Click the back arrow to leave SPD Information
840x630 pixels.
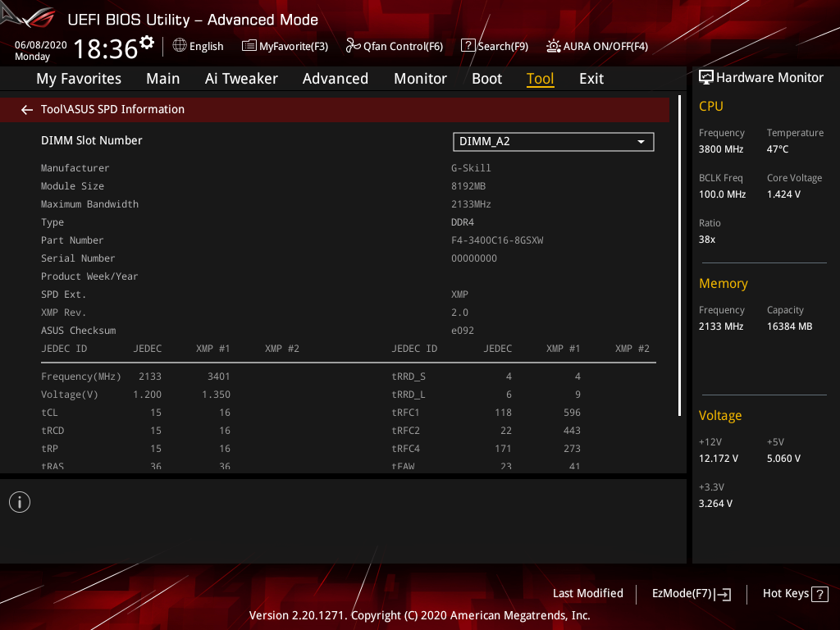27,110
